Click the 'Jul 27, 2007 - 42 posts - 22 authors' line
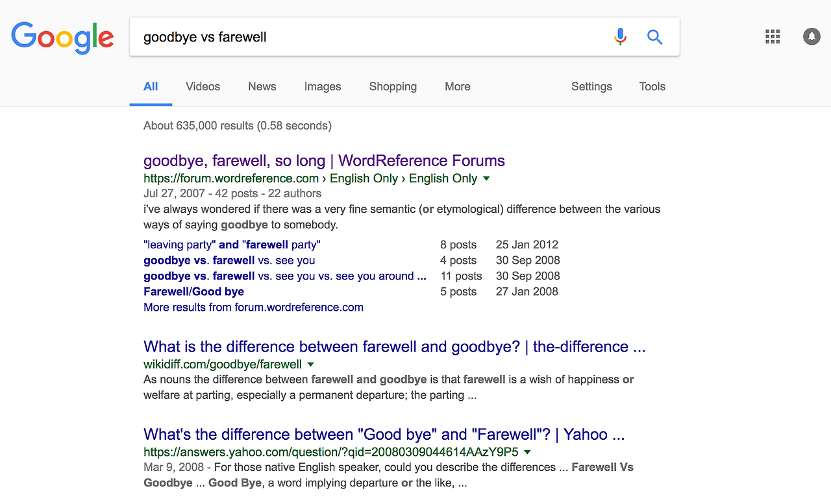 [x=232, y=193]
